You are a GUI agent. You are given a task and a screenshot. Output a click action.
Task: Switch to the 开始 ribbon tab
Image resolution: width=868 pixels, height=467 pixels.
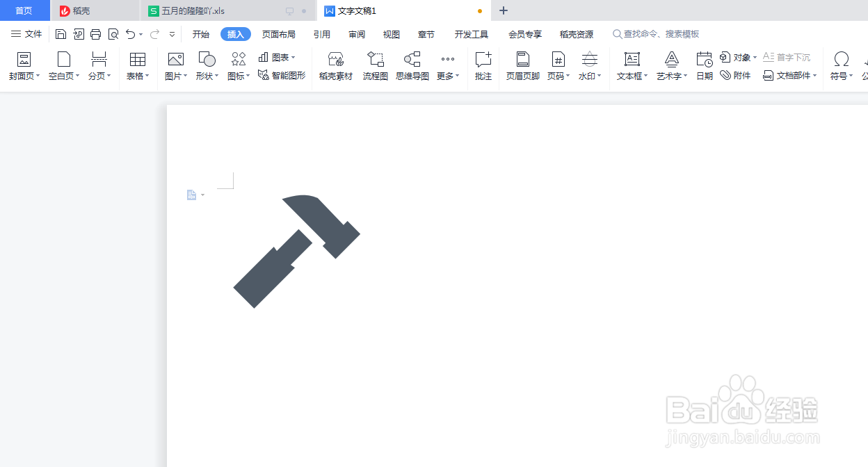tap(201, 34)
